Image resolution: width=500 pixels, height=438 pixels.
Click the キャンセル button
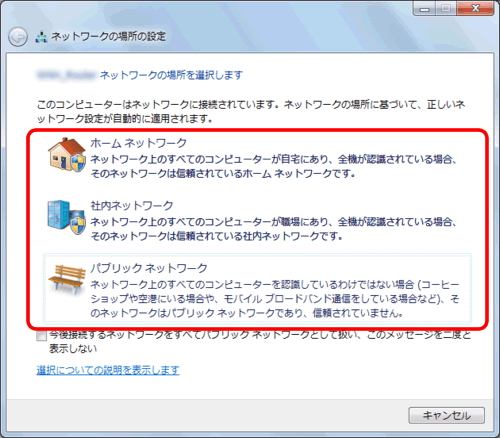click(446, 415)
